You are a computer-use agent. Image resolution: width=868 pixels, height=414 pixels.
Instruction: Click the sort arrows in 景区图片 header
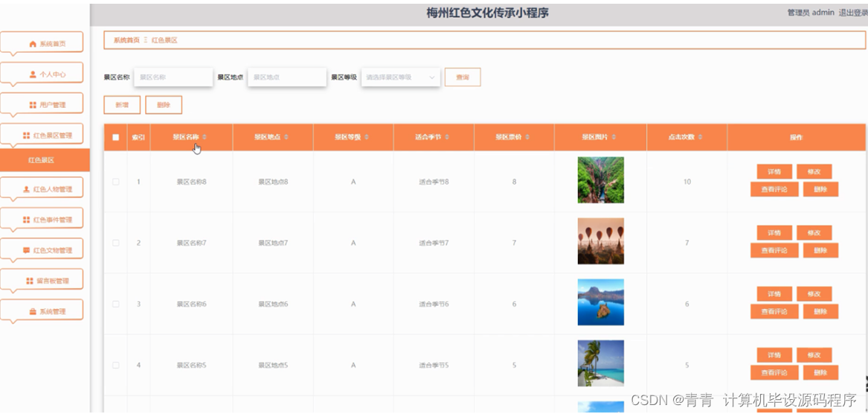point(614,137)
